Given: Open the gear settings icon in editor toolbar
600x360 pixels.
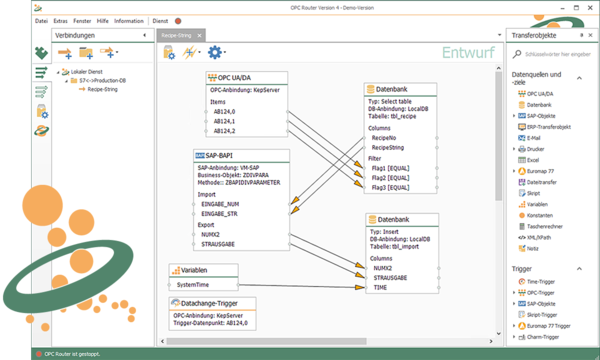Looking at the screenshot, I should [215, 52].
